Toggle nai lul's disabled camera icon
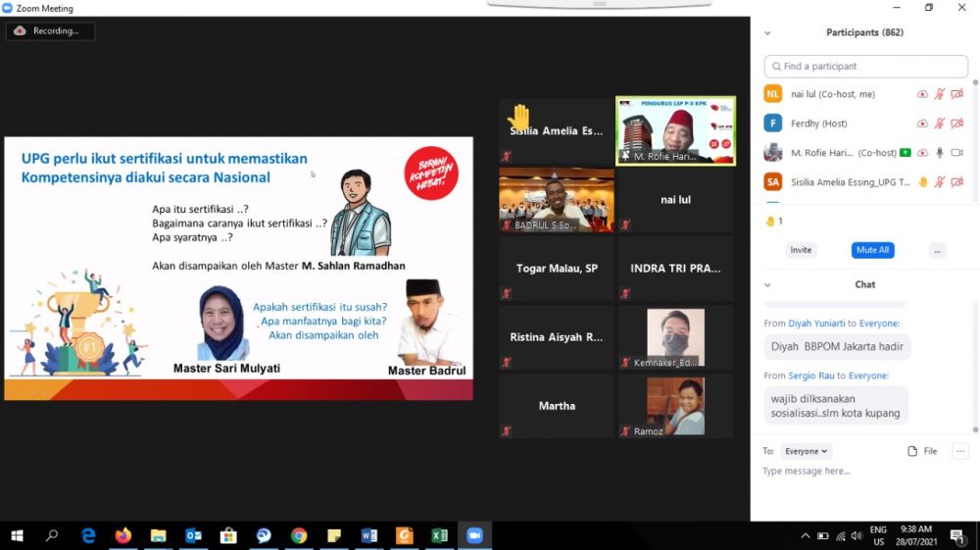The image size is (980, 550). [x=957, y=94]
